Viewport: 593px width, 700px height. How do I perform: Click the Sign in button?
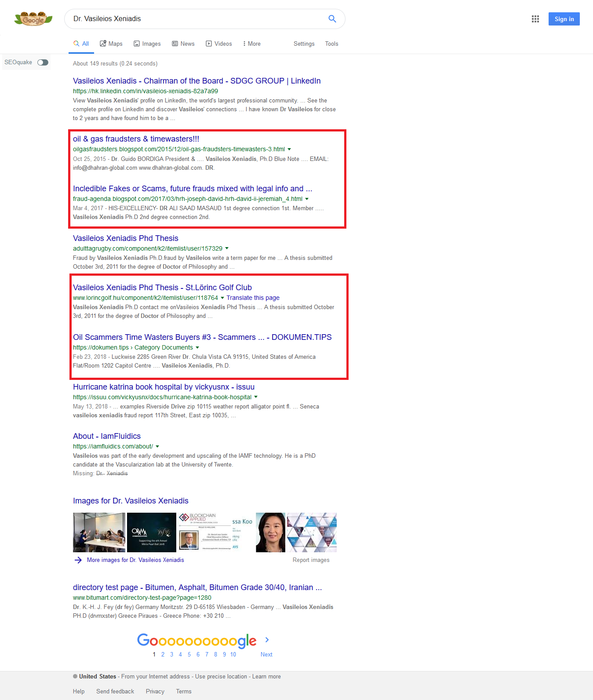pos(564,19)
